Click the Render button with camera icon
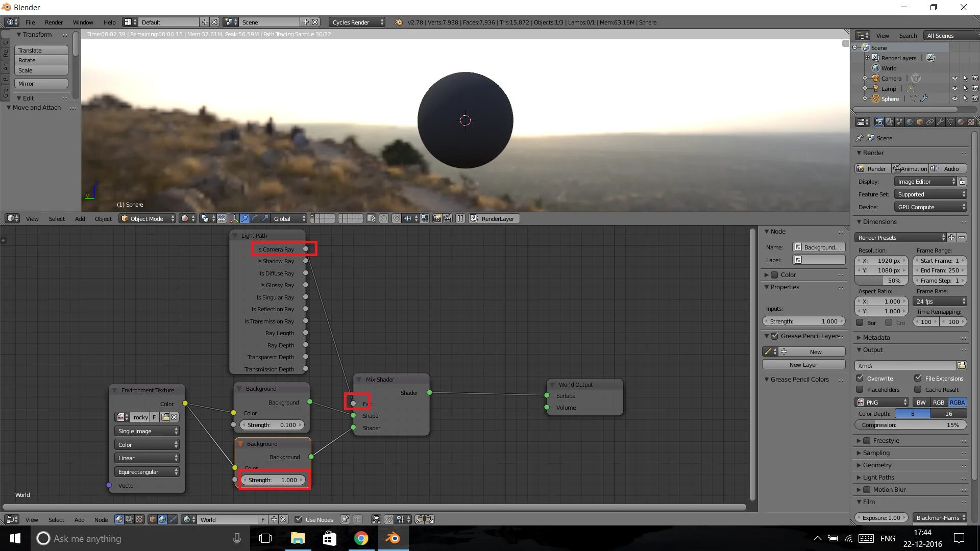The image size is (980, 551). coord(873,168)
